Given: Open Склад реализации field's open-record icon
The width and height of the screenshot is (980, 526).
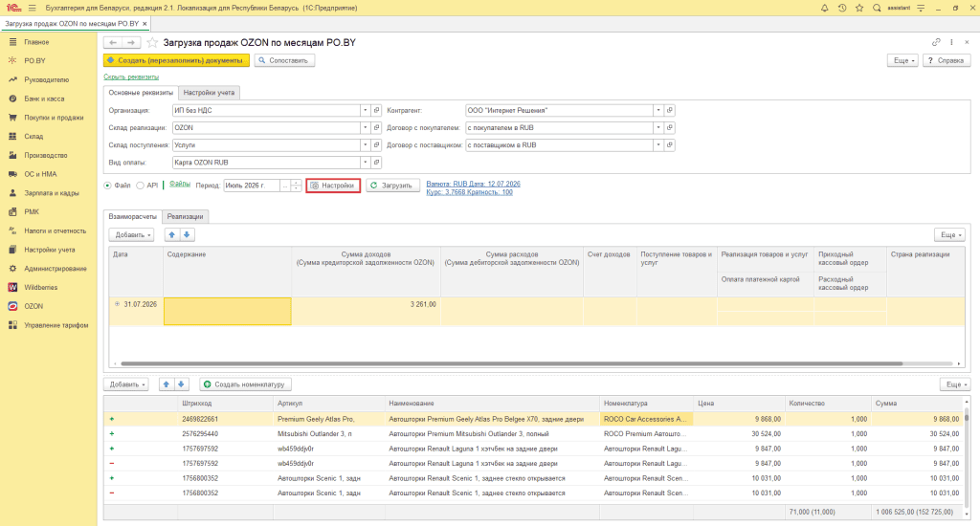Looking at the screenshot, I should coord(376,128).
